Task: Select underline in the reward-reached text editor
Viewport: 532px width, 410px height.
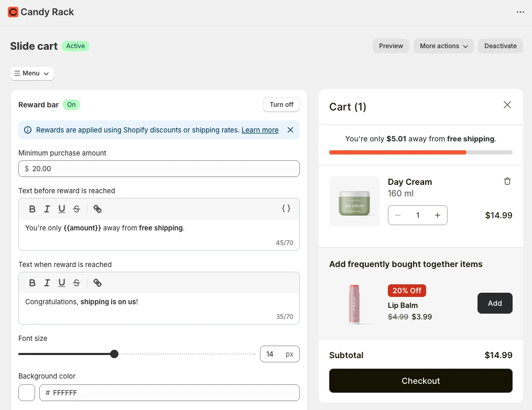Action: click(61, 282)
